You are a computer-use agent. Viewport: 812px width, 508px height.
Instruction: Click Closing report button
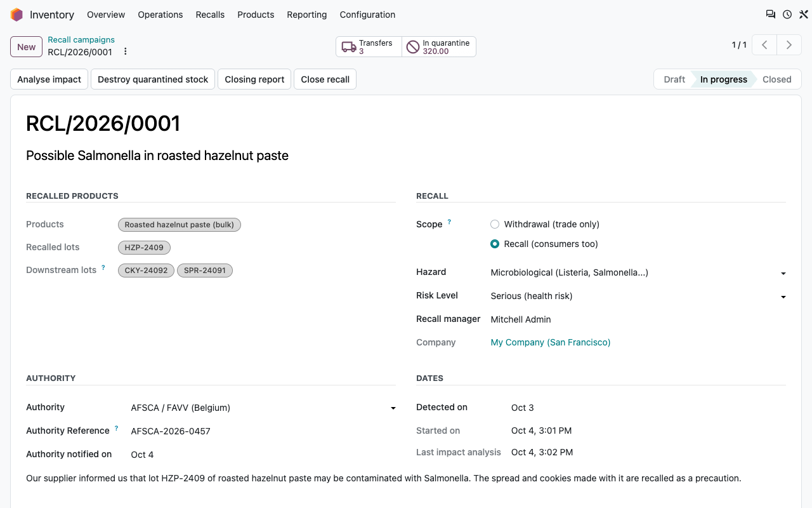click(x=254, y=79)
